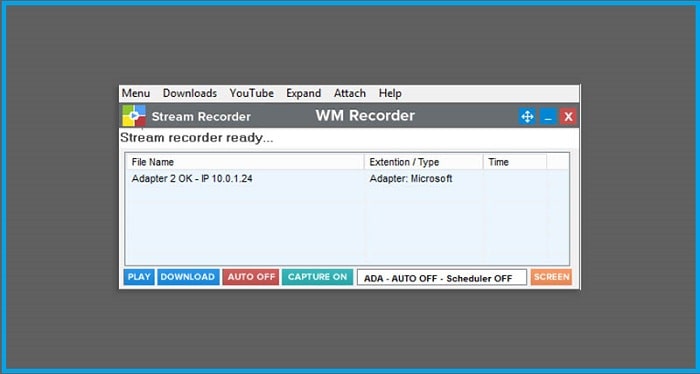
Task: Toggle the CAPTURE ON button
Action: click(x=317, y=277)
